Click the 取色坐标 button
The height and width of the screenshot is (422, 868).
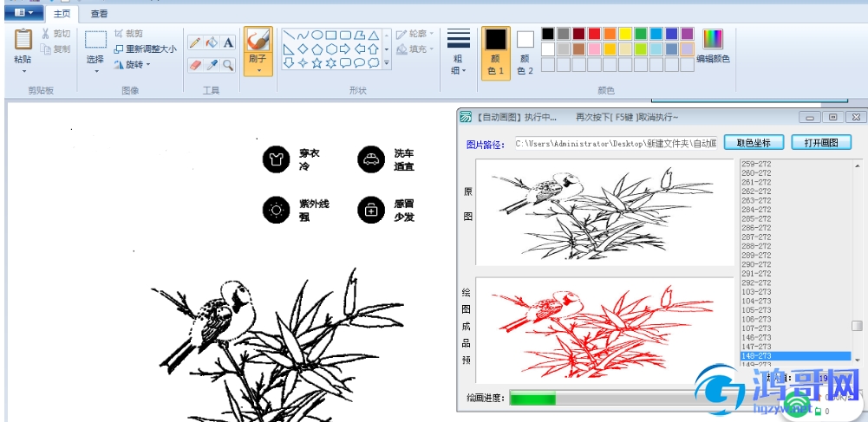[x=754, y=143]
